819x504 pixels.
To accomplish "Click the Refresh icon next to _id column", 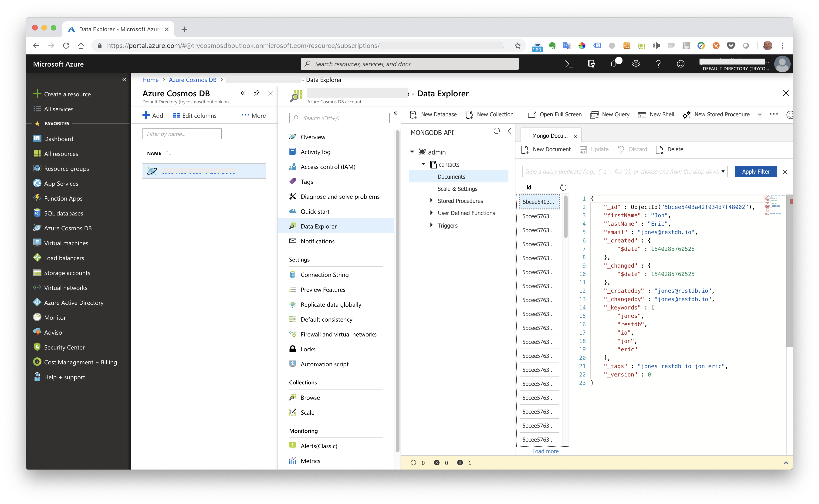I will [x=561, y=187].
